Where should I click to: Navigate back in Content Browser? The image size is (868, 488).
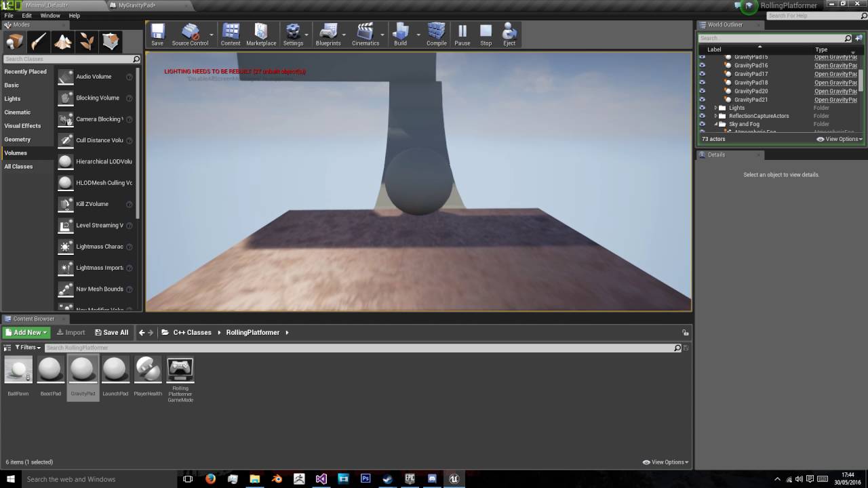(142, 332)
